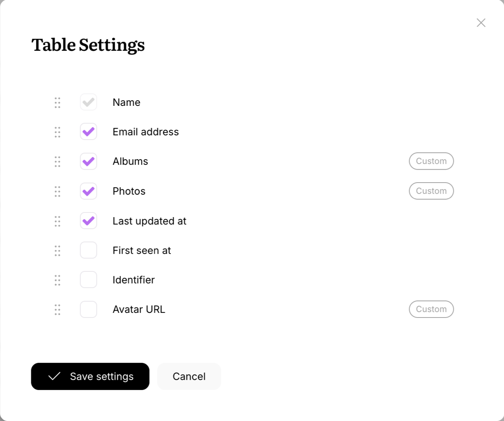This screenshot has height=421, width=504.
Task: Disable the Email address column
Action: pyautogui.click(x=88, y=132)
